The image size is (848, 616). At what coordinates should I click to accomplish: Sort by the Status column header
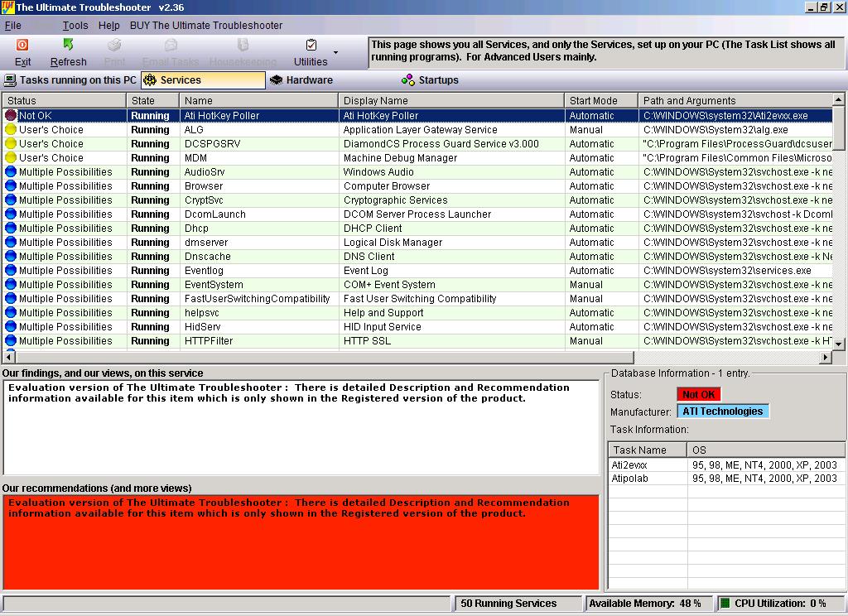64,100
